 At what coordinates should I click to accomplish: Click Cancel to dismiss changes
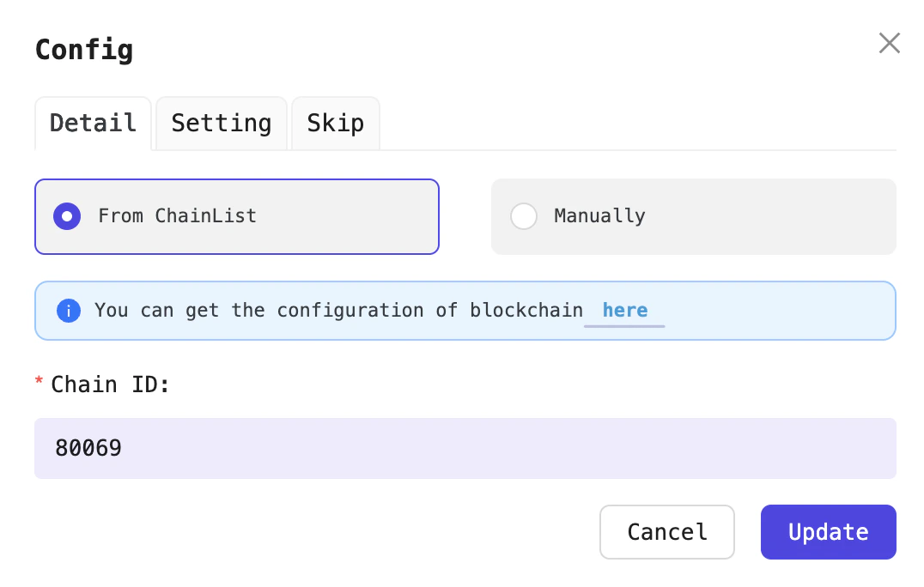tap(666, 532)
